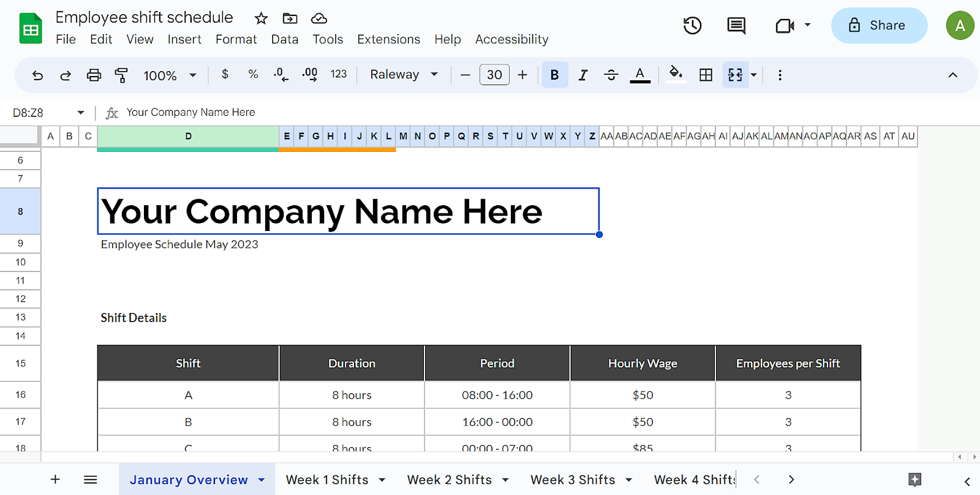The image size is (980, 495).
Task: Open the comments icon
Action: point(736,26)
